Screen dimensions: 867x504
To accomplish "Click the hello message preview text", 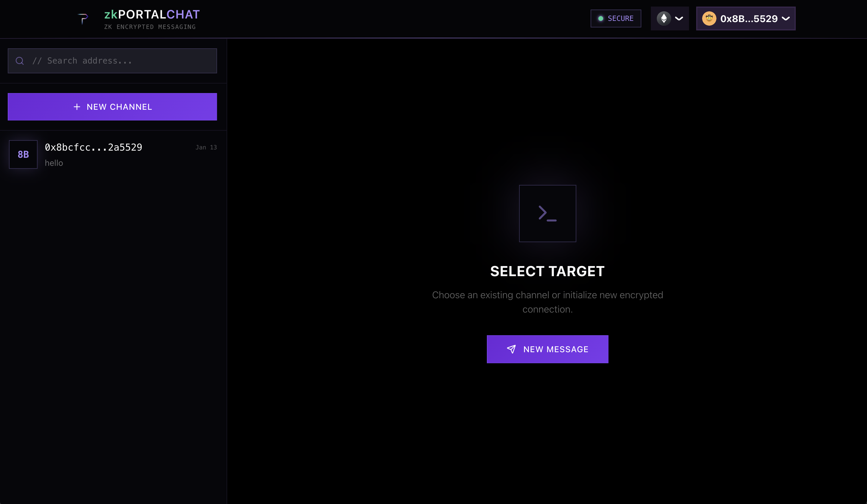I will (54, 163).
